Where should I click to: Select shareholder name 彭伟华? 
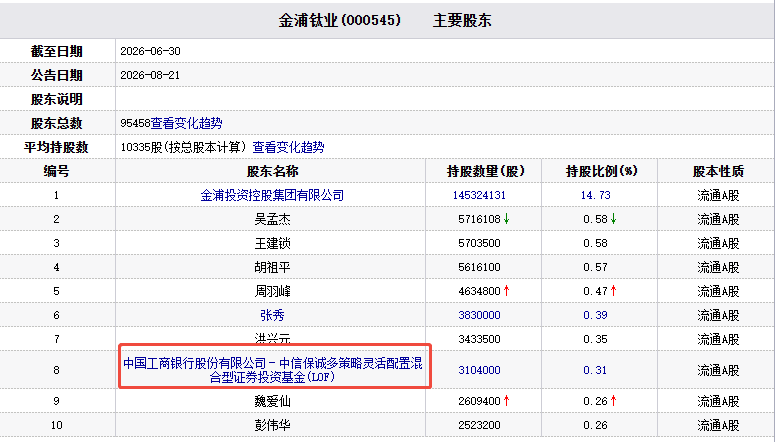(272, 425)
